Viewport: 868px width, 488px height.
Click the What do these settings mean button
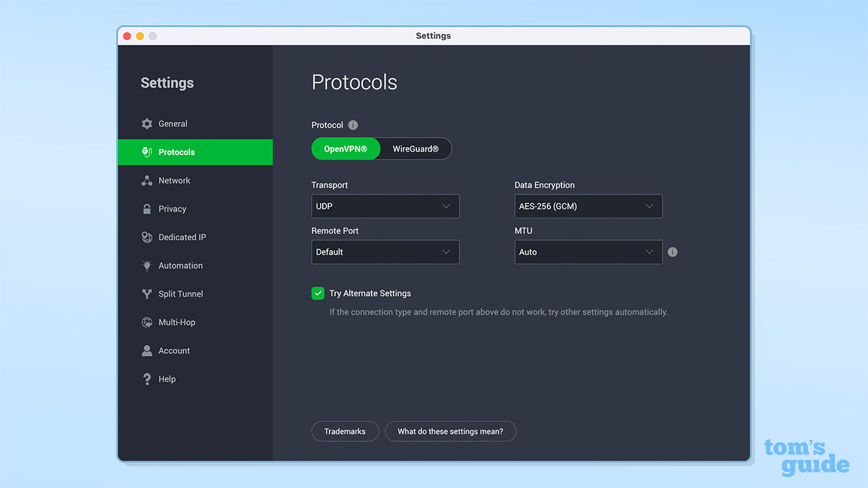[450, 431]
